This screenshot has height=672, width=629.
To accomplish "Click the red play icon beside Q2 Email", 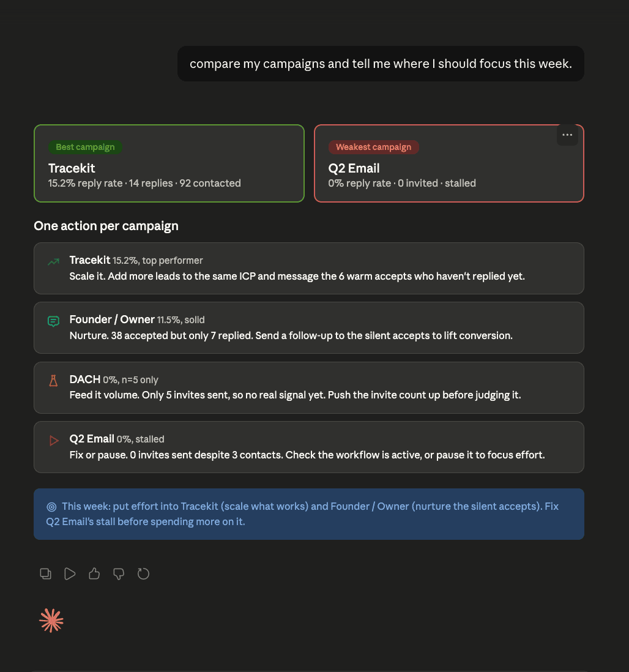I will click(x=54, y=440).
